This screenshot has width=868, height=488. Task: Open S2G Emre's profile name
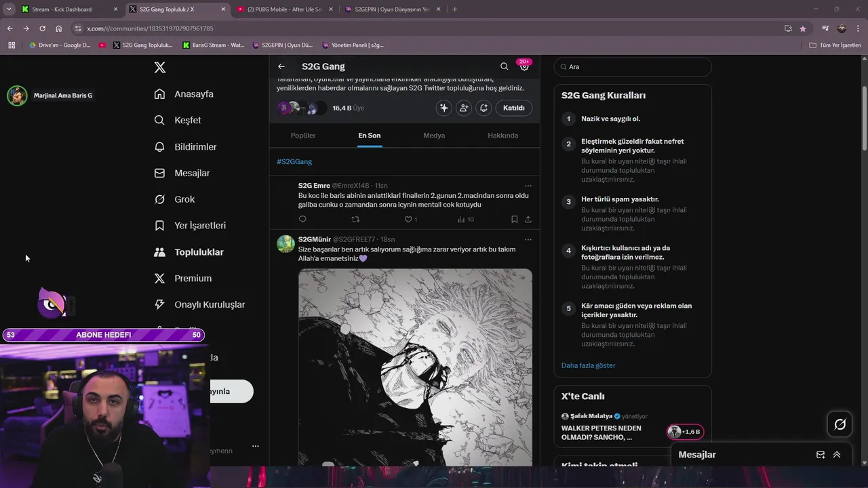pos(314,186)
